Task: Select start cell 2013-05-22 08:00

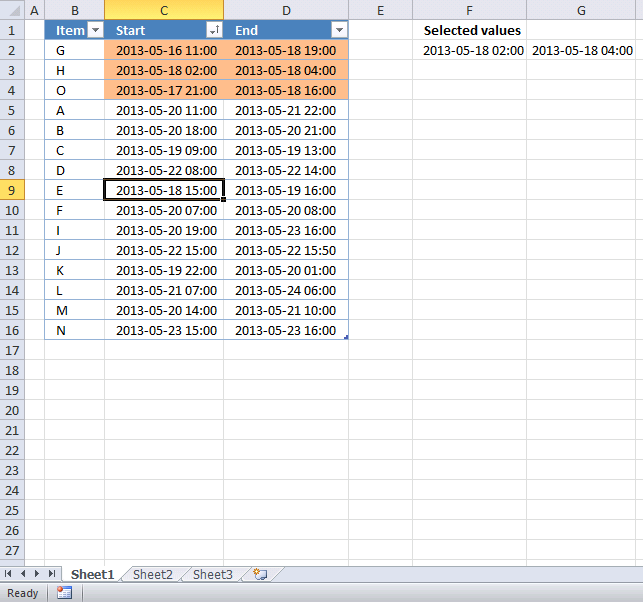Action: pyautogui.click(x=164, y=170)
